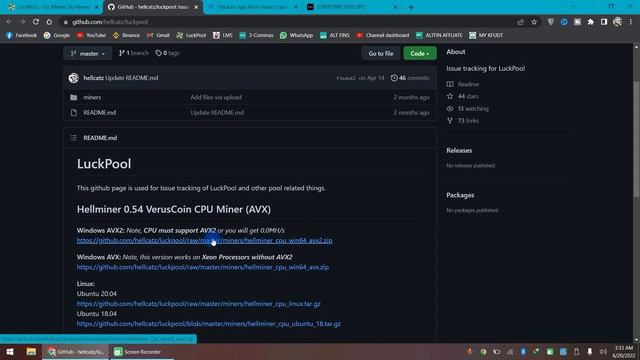This screenshot has height=360, width=640.
Task: Click the browser back arrow
Action: 9,22
